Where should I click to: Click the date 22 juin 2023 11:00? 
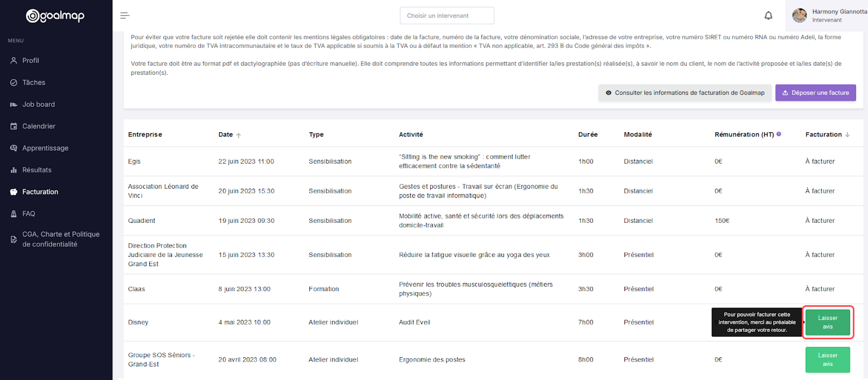pos(246,162)
